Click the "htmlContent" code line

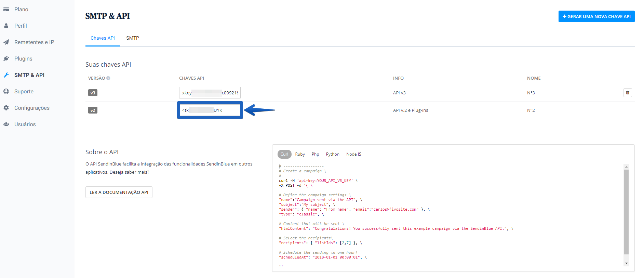396,228
